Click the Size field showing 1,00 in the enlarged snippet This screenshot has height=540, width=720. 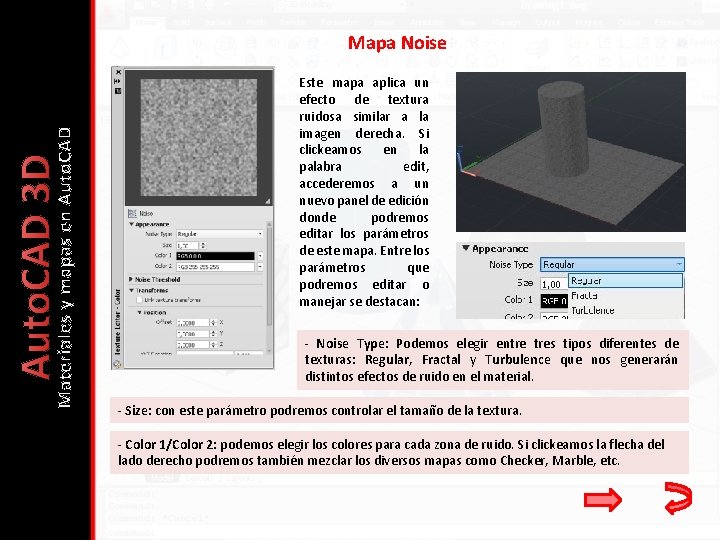[553, 284]
